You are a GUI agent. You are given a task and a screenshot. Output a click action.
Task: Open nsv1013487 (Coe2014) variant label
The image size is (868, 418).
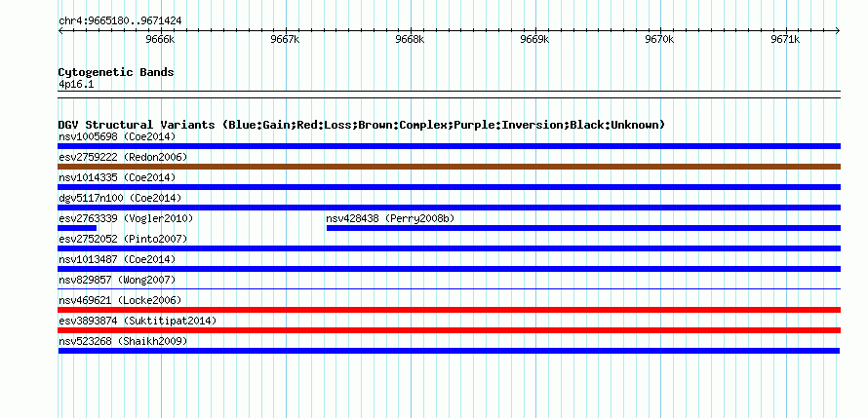[117, 259]
